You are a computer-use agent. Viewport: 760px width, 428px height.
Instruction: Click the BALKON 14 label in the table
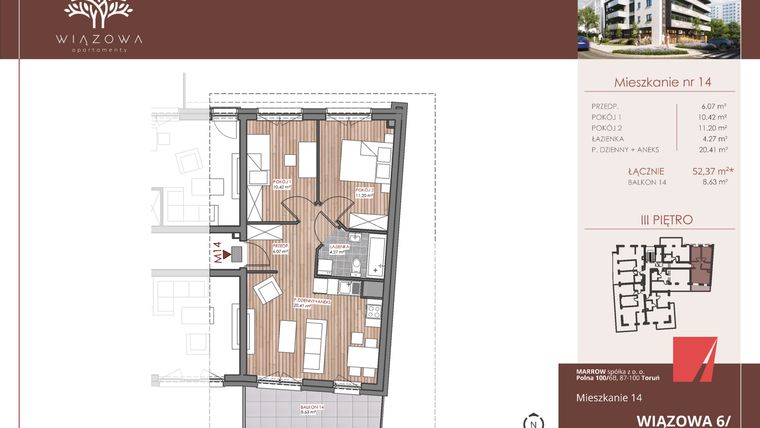tap(647, 182)
